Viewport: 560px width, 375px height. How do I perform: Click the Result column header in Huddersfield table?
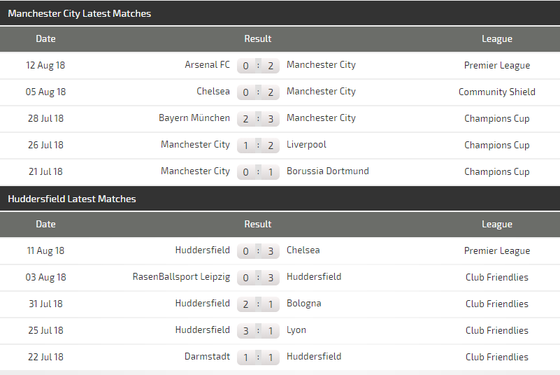[258, 224]
